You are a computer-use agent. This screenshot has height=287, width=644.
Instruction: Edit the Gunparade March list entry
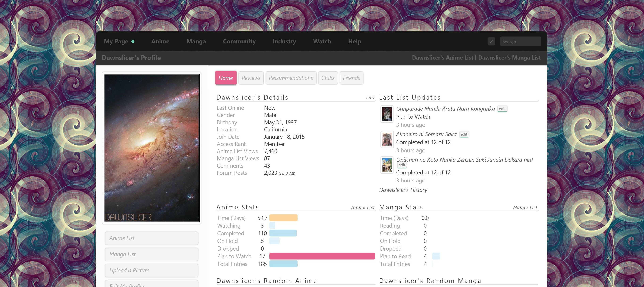click(502, 109)
